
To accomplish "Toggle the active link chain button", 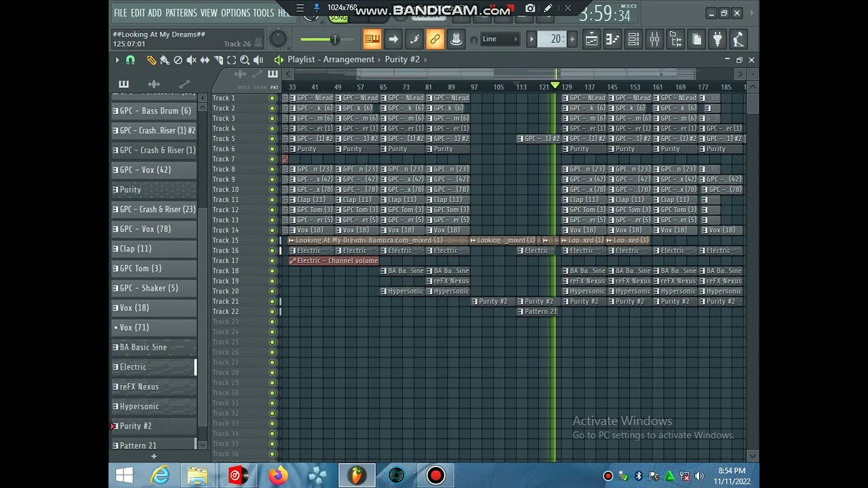I will tap(435, 39).
